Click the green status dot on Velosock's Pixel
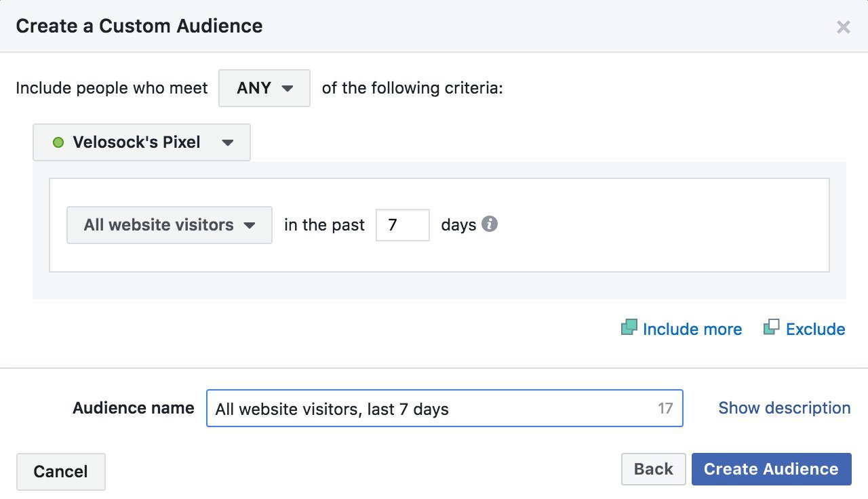 pos(60,142)
